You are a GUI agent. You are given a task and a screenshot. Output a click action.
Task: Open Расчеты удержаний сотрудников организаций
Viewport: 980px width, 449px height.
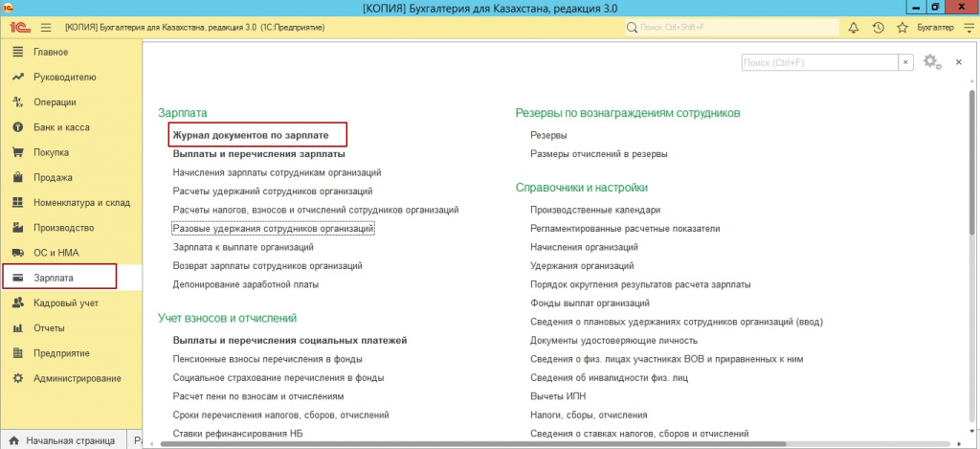pos(273,191)
